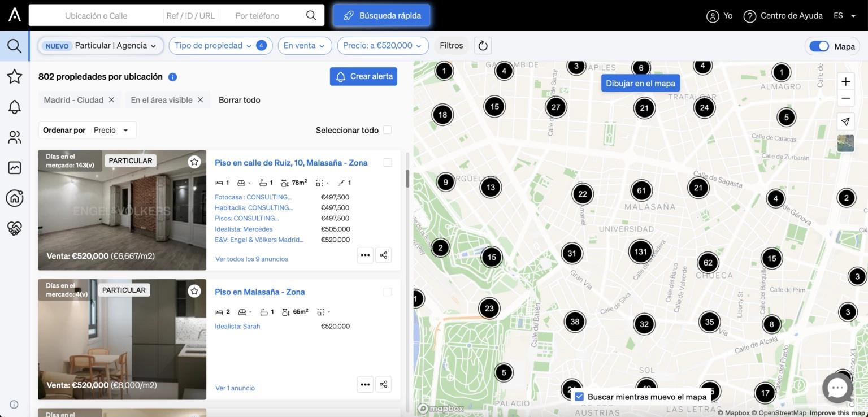This screenshot has width=868, height=417.
Task: Open more options for calle de Ruiz listing
Action: pyautogui.click(x=365, y=255)
